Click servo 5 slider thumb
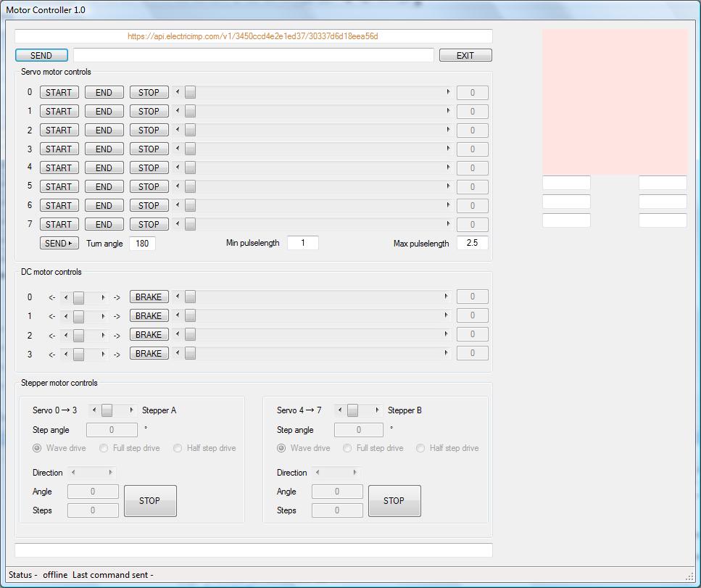This screenshot has width=701, height=588. point(190,186)
